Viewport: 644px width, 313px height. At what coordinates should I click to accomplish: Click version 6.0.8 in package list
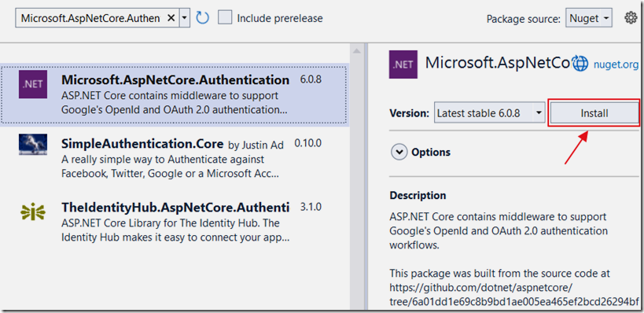coord(311,79)
